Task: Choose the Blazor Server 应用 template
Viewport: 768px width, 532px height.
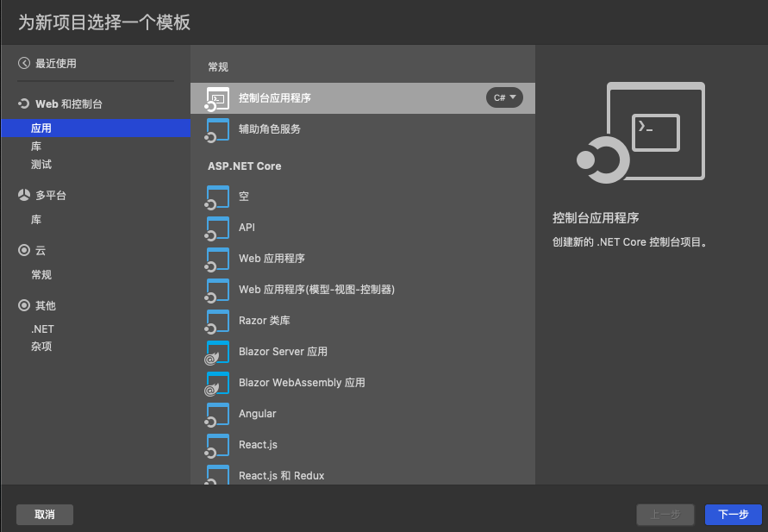Action: 362,352
